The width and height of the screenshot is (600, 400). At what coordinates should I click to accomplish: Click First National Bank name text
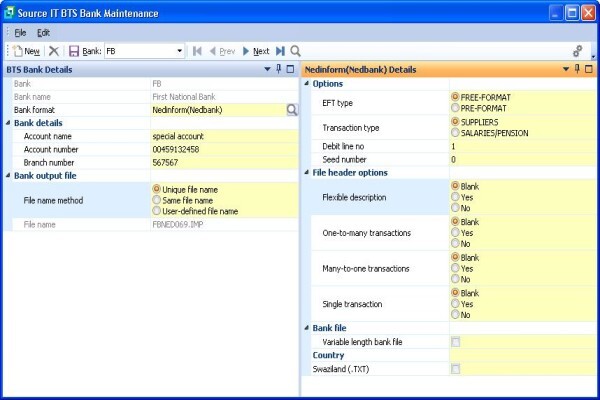coord(184,97)
